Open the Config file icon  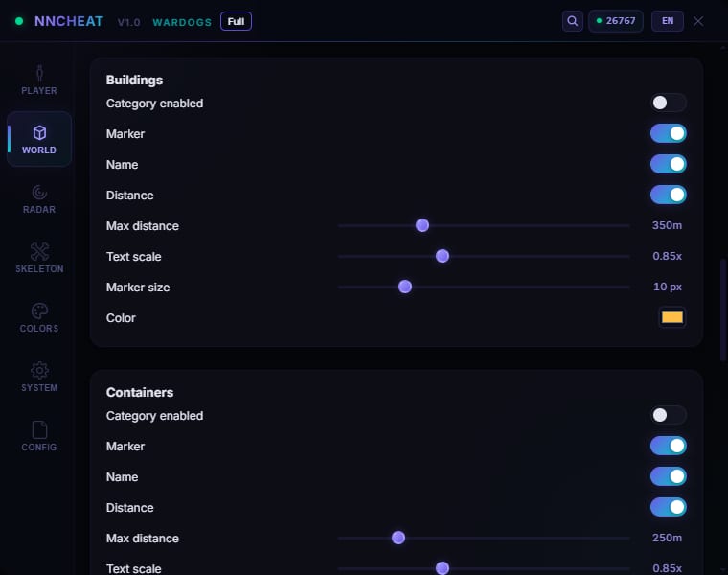[39, 429]
